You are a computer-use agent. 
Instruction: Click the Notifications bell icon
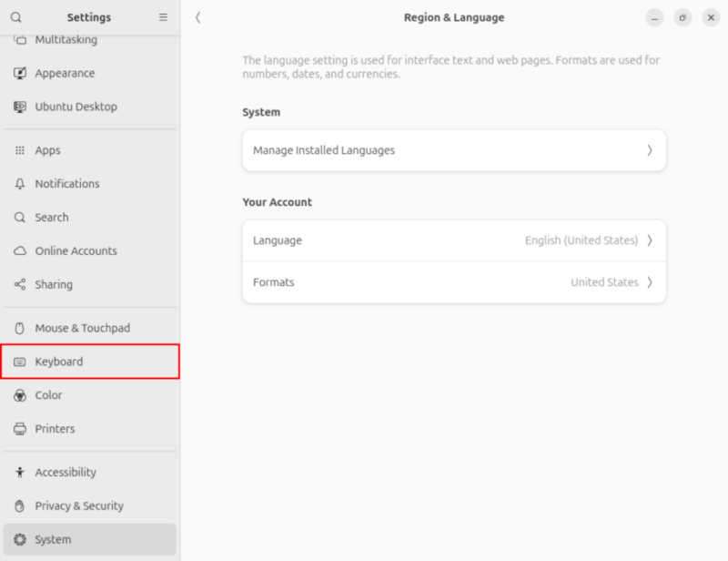coord(20,184)
